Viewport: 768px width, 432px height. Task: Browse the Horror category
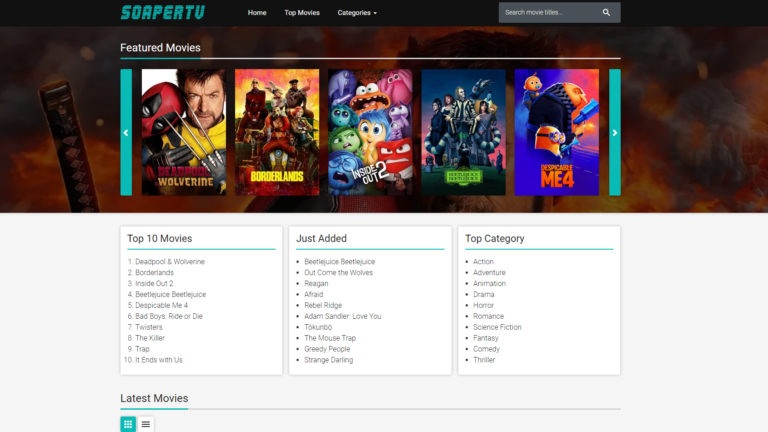[x=483, y=305]
